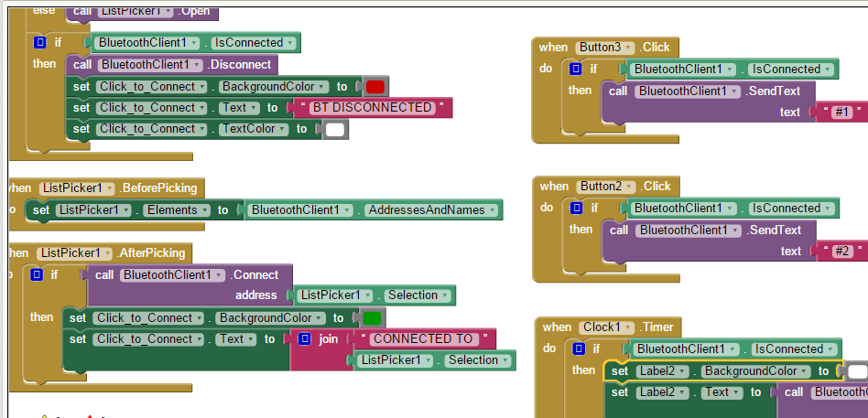Open AddressesAndNames property dropdown

[431, 210]
